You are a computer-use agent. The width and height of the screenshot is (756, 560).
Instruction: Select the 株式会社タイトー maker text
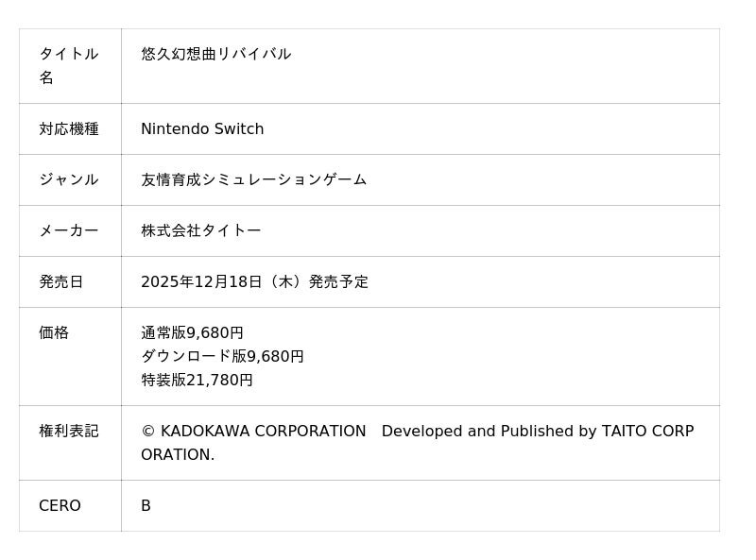[200, 231]
